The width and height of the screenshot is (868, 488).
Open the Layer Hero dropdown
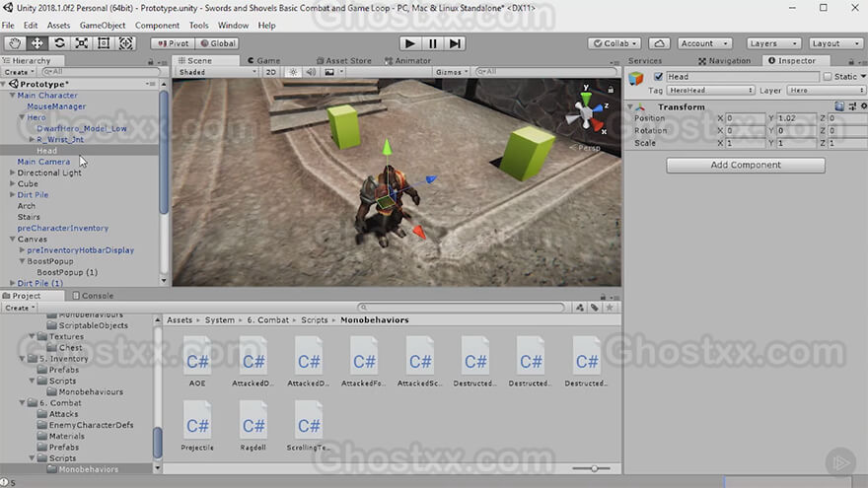click(x=826, y=90)
